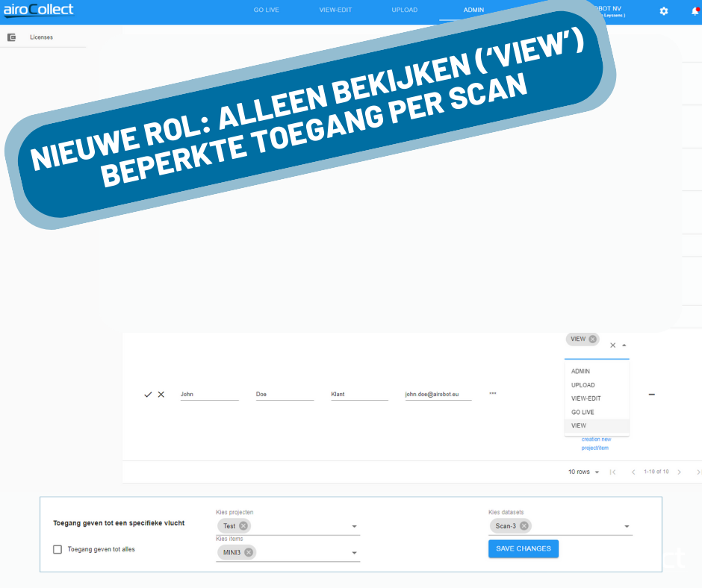This screenshot has height=588, width=702.
Task: Enable 'Toegang geven tot alles' checkbox
Action: click(x=58, y=549)
